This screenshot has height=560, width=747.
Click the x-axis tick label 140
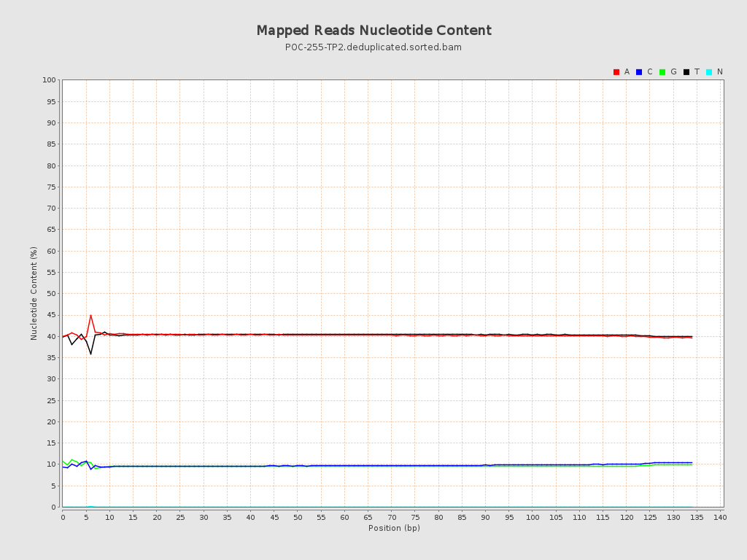(x=720, y=517)
